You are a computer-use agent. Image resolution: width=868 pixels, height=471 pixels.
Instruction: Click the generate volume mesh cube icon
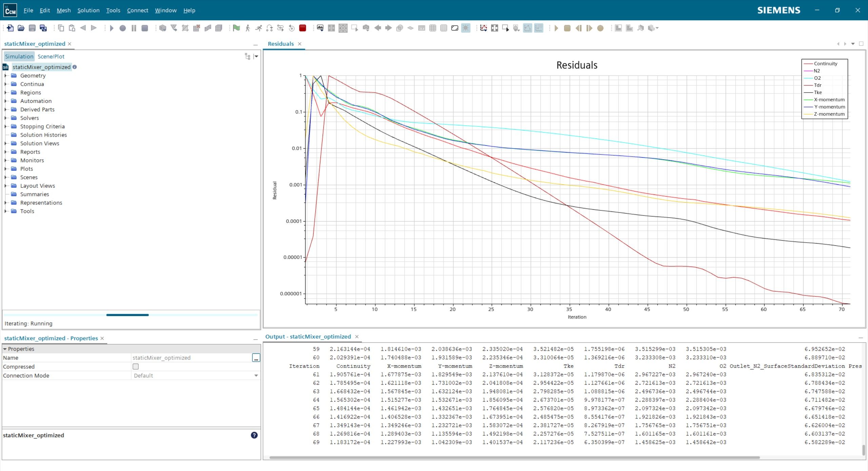219,28
